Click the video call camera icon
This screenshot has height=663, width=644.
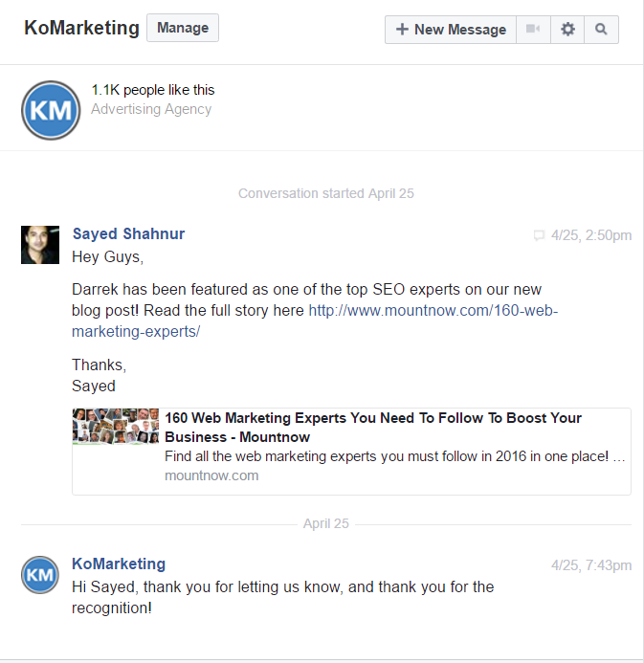(533, 30)
